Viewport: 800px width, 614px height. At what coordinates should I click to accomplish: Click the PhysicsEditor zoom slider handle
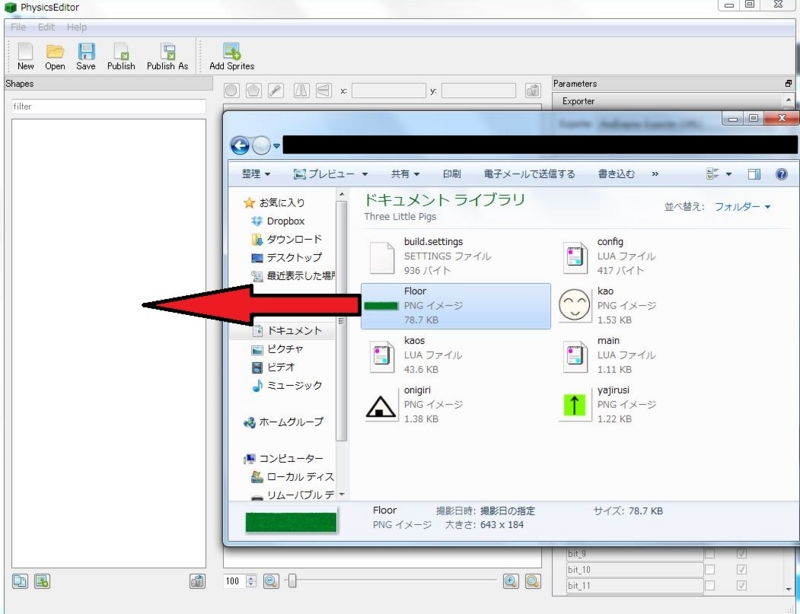pos(292,581)
